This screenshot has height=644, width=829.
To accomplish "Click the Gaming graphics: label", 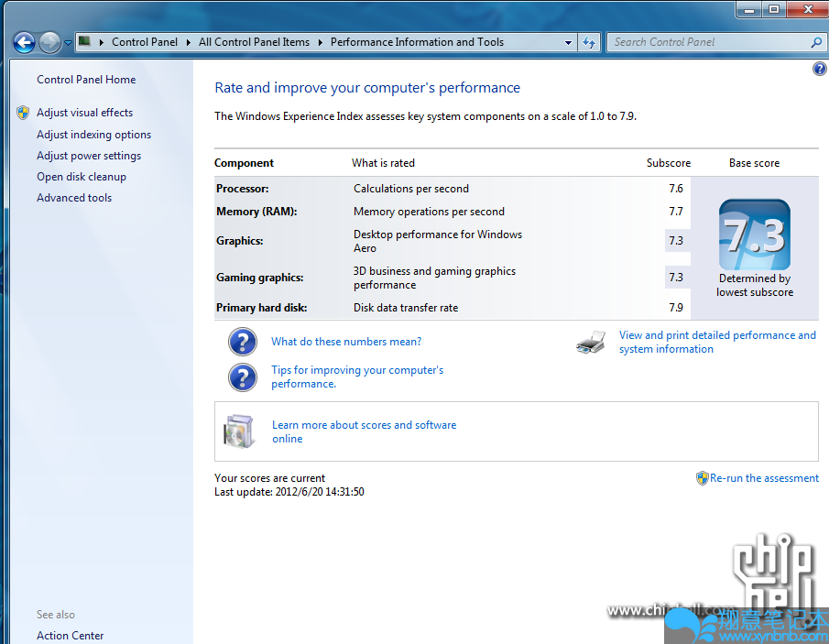I will (259, 278).
